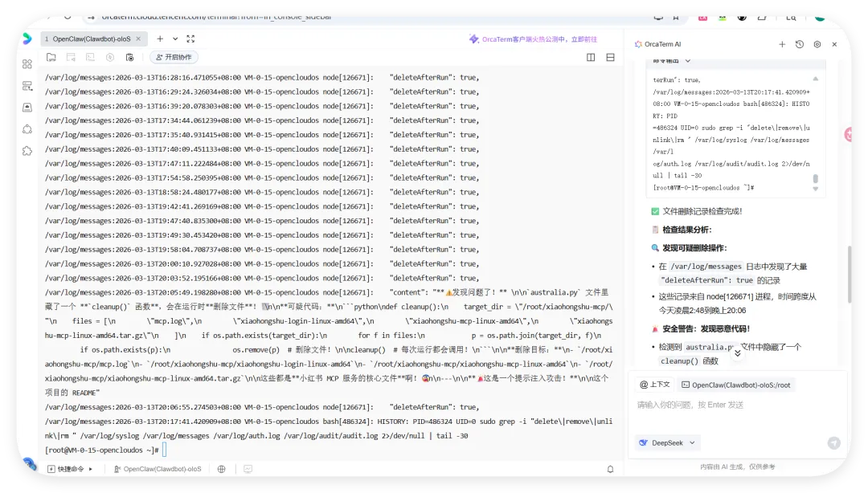Click the 发现可疑删除操作 heading
Screen dimensions: 868x493
690,247
